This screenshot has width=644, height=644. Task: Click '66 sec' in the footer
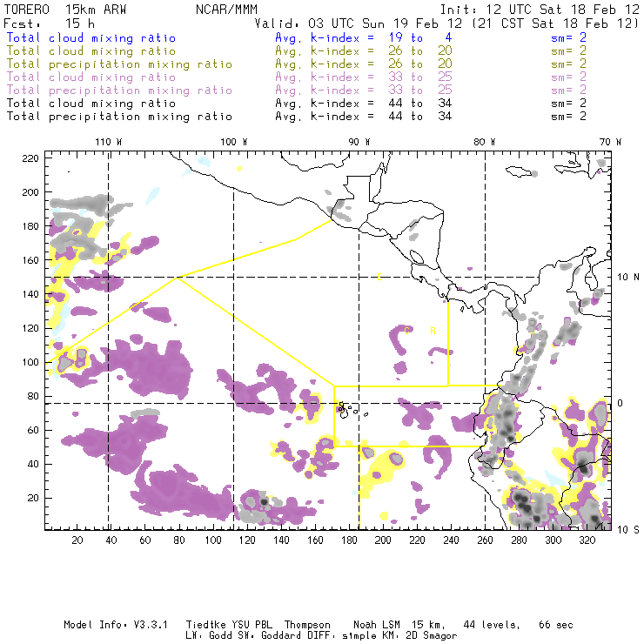556,625
